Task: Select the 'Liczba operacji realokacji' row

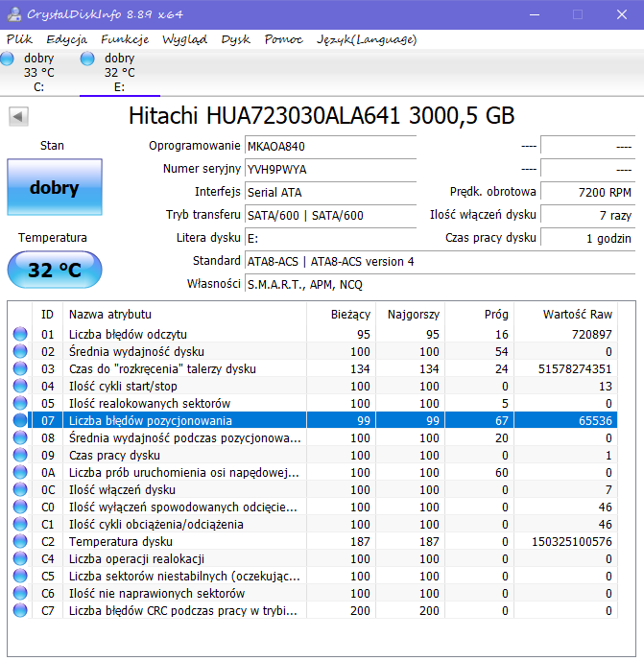Action: pyautogui.click(x=313, y=558)
